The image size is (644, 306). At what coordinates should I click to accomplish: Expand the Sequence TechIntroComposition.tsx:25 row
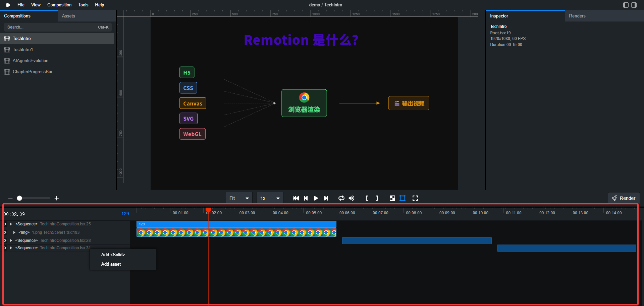11,224
